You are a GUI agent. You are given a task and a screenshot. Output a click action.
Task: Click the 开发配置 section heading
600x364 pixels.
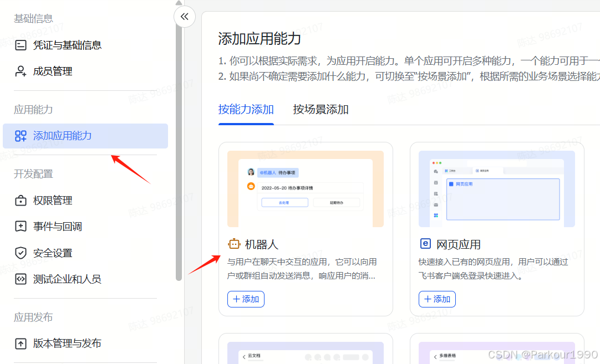tap(33, 174)
